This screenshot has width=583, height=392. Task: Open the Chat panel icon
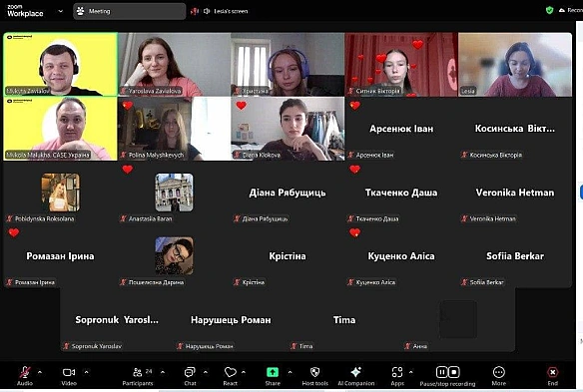pyautogui.click(x=190, y=372)
